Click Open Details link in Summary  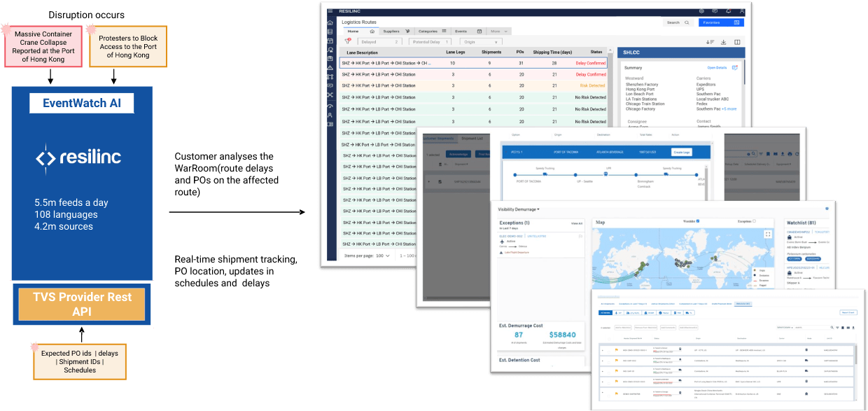coord(717,68)
